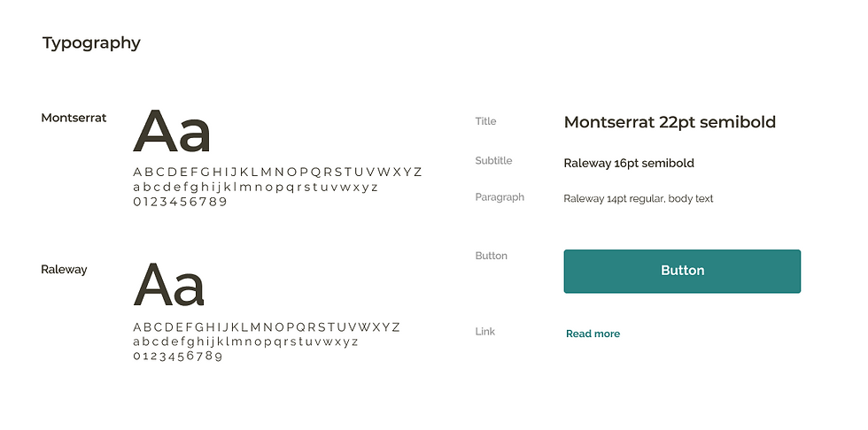Select the Raleway font name label on the left

(64, 269)
